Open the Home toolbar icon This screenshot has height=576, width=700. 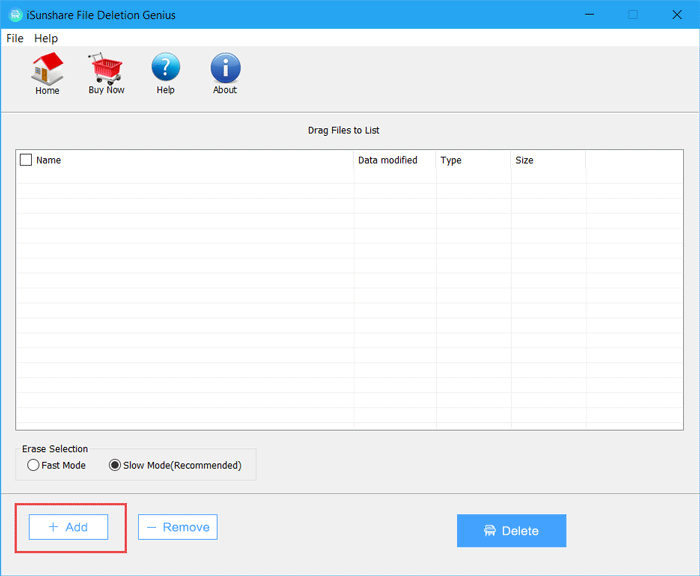coord(47,73)
